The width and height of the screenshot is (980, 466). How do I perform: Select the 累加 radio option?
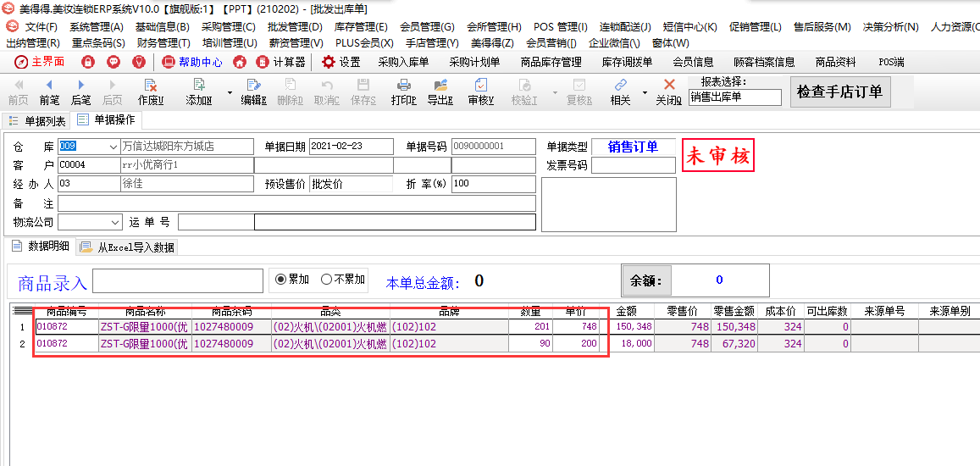(x=293, y=280)
